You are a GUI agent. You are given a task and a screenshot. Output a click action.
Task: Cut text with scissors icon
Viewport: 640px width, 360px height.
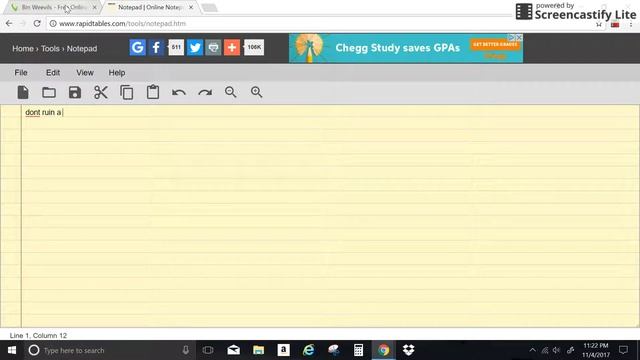tap(101, 93)
